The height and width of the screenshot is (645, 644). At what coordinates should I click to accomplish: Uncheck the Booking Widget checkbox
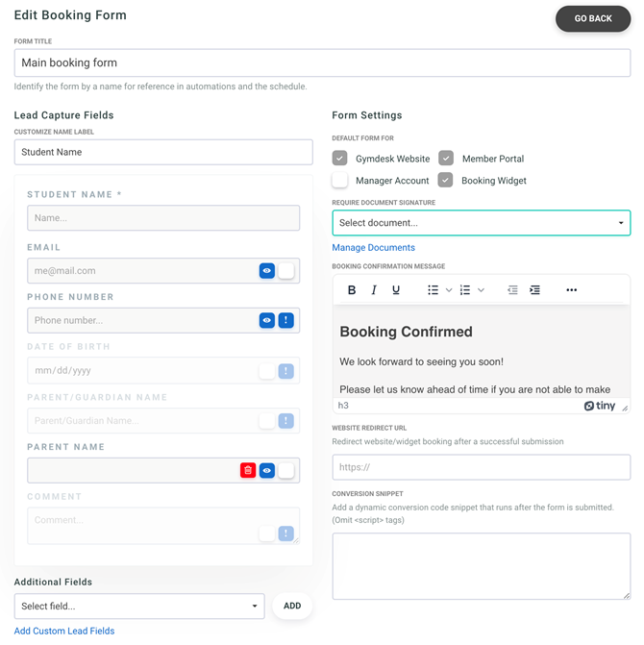446,181
